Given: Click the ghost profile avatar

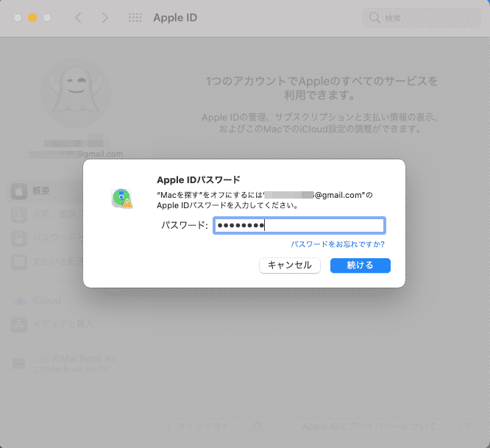Looking at the screenshot, I should (76, 93).
